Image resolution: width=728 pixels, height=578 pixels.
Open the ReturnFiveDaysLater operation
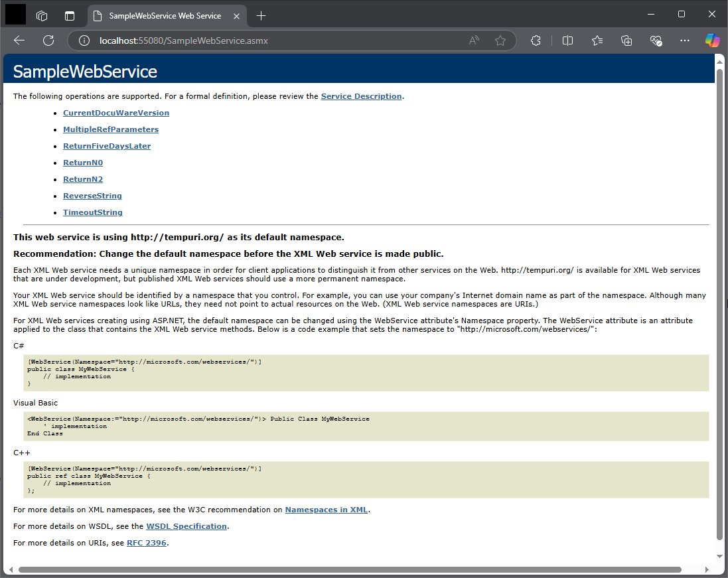point(107,146)
